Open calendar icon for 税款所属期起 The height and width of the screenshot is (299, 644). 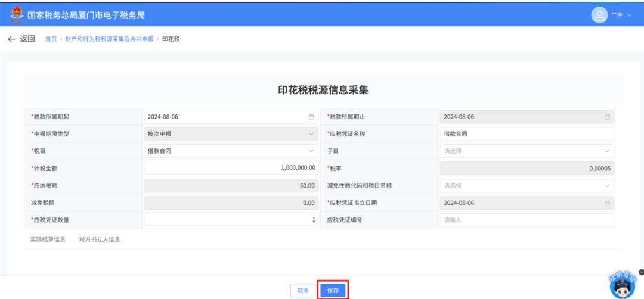311,117
